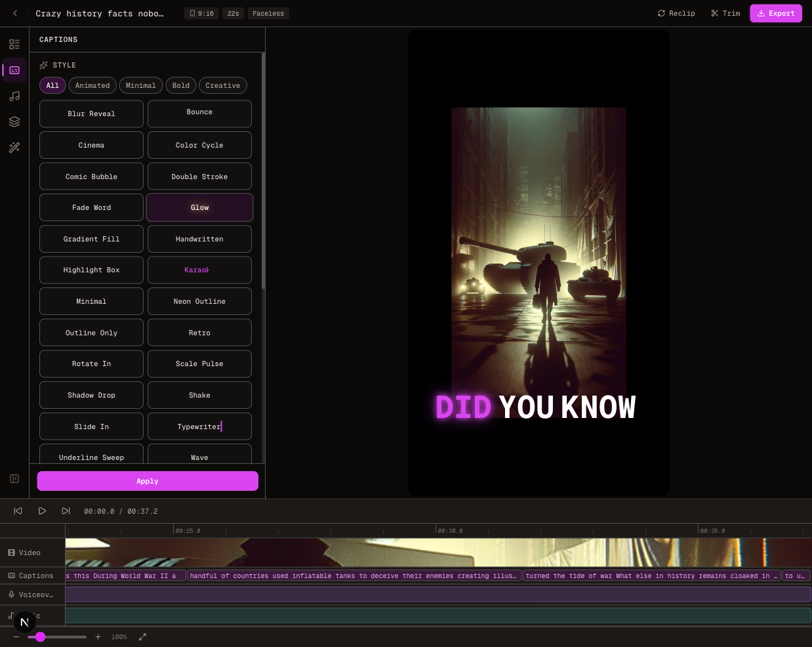
Task: Skip to start of timeline
Action: point(18,511)
